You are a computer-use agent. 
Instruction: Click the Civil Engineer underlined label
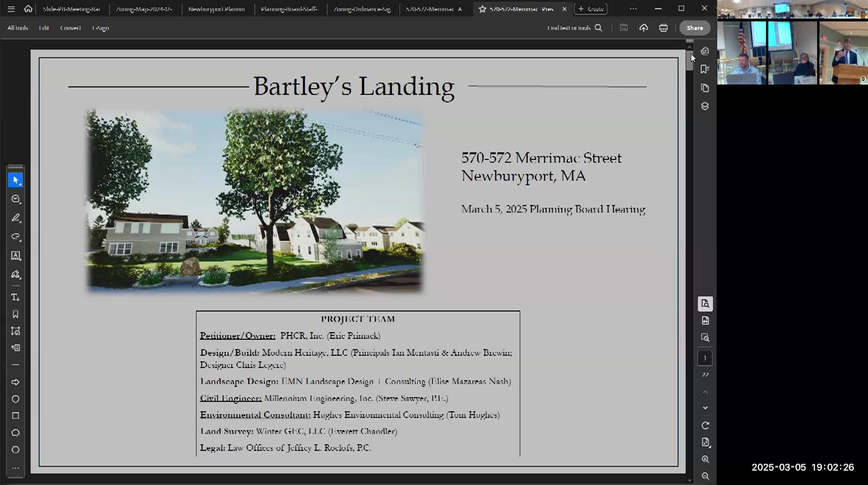[x=230, y=398]
